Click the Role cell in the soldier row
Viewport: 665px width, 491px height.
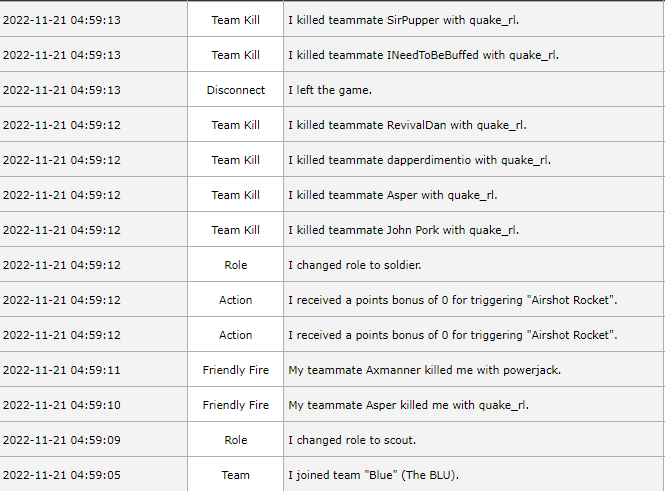click(x=236, y=265)
